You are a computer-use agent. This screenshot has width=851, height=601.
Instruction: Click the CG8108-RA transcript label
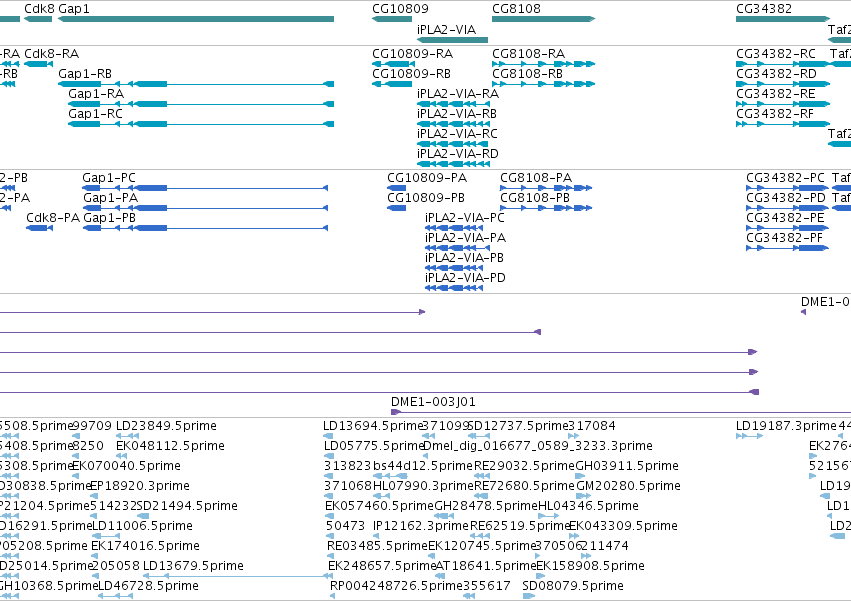pyautogui.click(x=528, y=54)
